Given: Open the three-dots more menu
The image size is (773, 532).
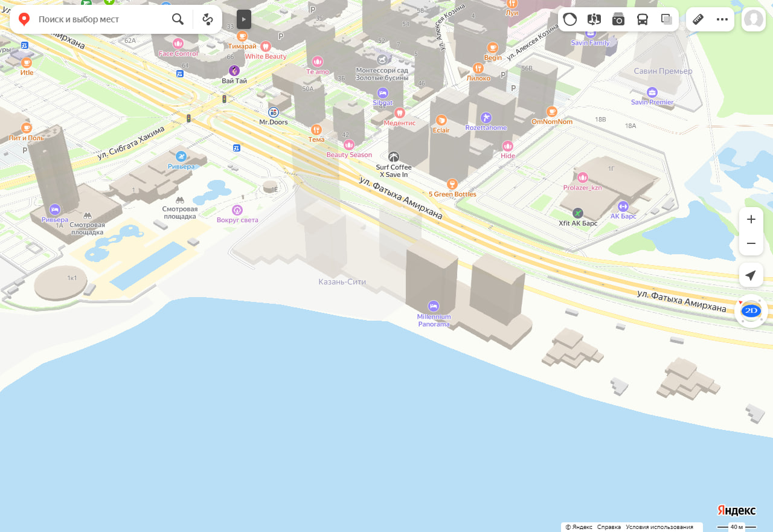Looking at the screenshot, I should tap(722, 19).
